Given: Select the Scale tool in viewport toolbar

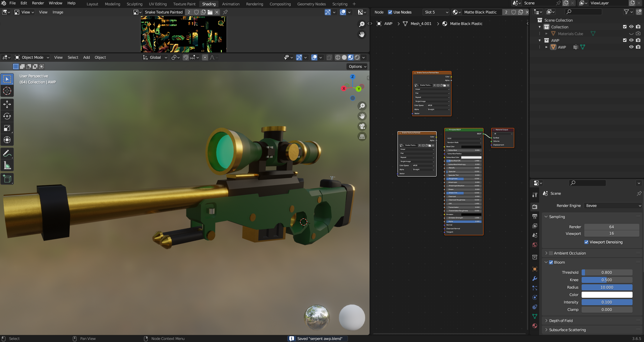Looking at the screenshot, I should 7,128.
